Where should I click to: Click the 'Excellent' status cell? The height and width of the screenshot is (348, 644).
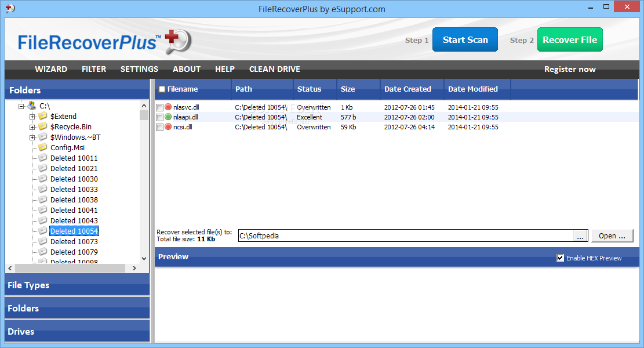click(x=310, y=117)
